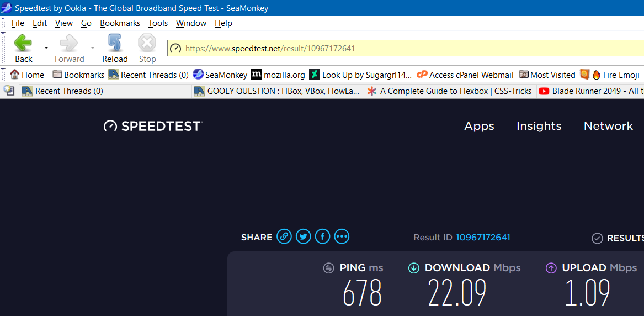The width and height of the screenshot is (644, 316).
Task: Expand the Back history dropdown arrow
Action: (46, 48)
